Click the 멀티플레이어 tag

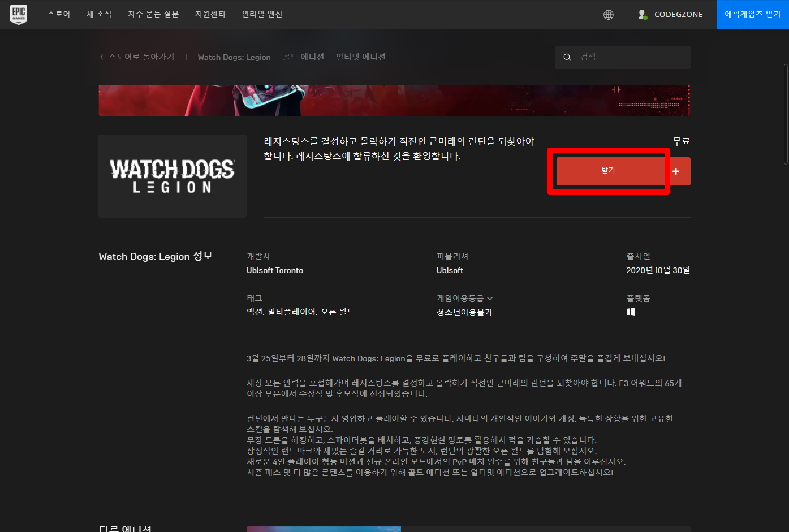(292, 312)
